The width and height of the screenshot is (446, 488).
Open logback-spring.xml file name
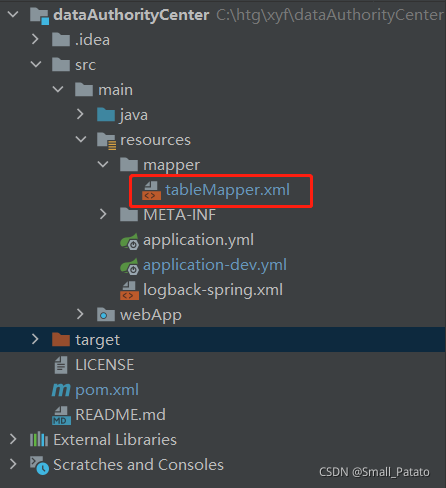[213, 290]
